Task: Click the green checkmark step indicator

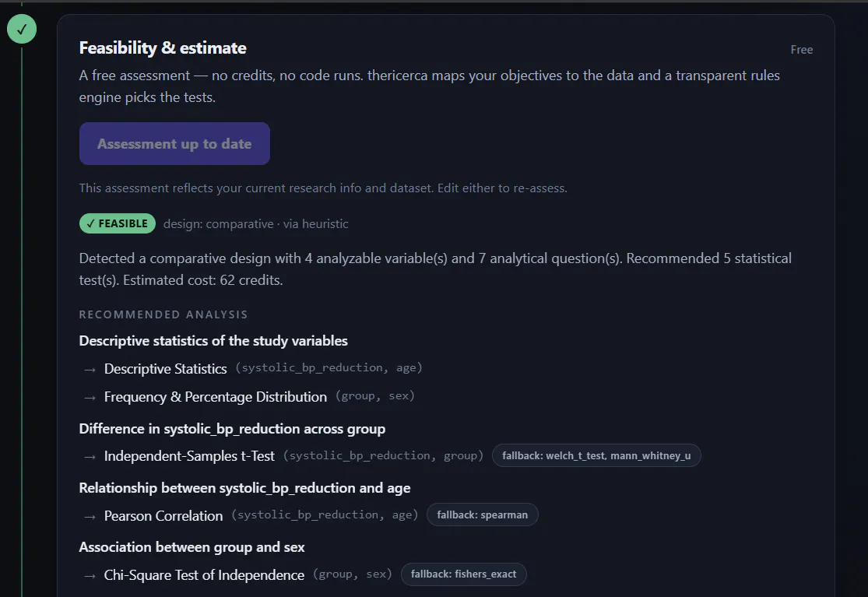Action: tap(22, 29)
